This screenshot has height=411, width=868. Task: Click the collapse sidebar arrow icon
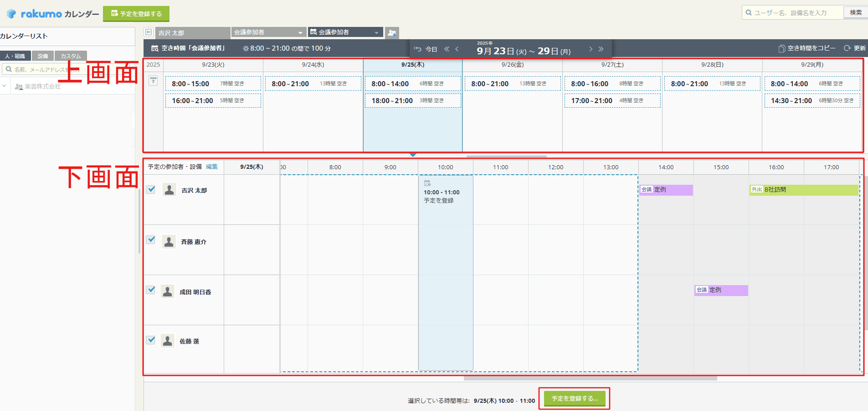149,32
